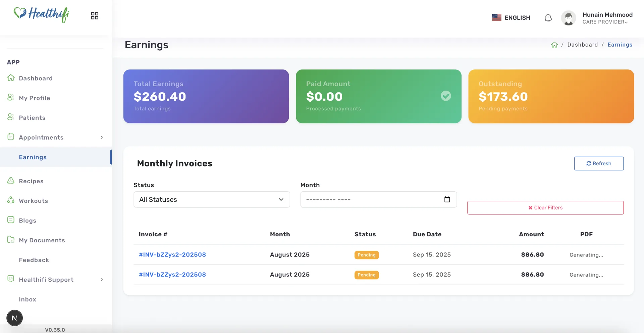Click the Dashboard house icon in sidebar

11,78
